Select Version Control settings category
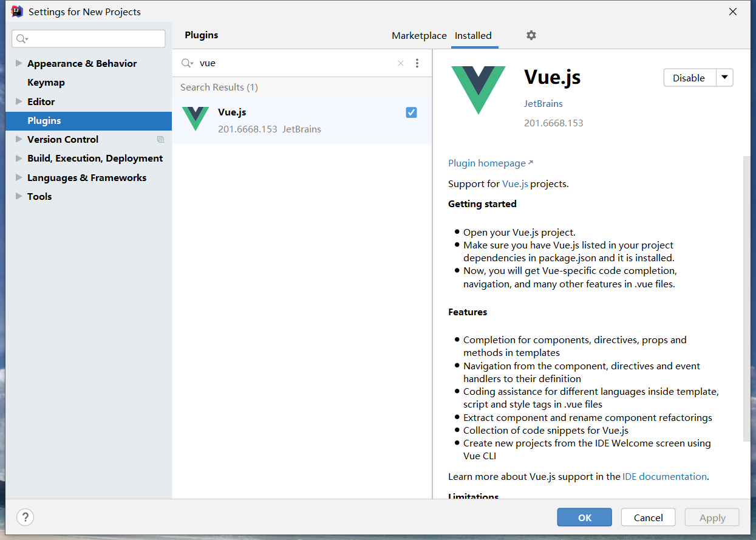Image resolution: width=756 pixels, height=540 pixels. point(63,139)
